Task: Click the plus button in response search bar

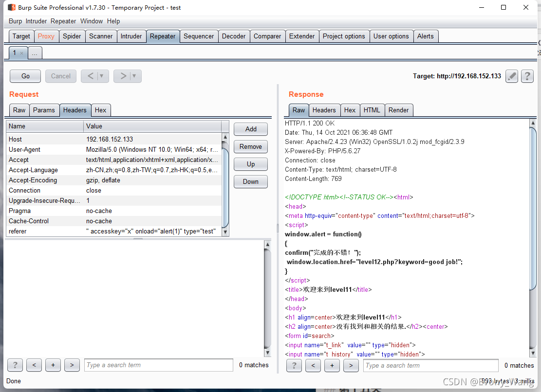Action: (x=332, y=365)
